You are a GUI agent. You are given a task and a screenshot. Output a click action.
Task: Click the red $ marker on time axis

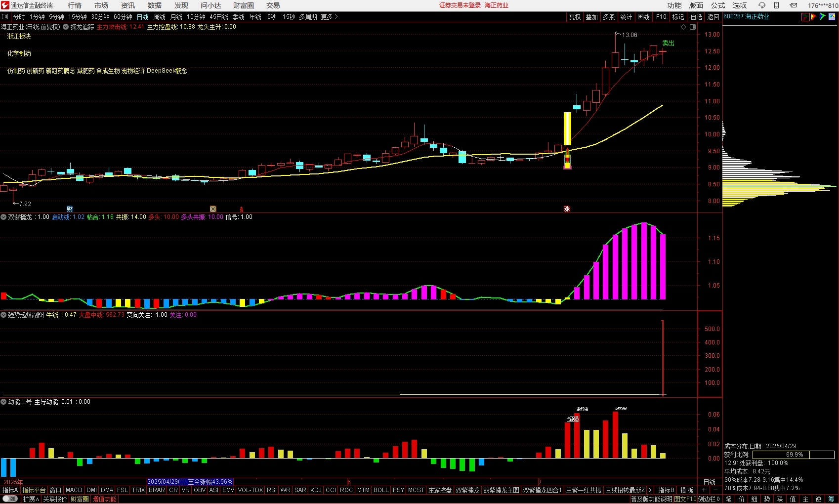(242, 210)
